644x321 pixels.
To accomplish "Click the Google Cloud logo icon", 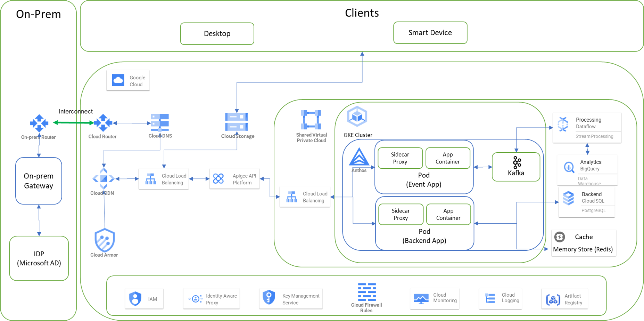I will (x=118, y=80).
